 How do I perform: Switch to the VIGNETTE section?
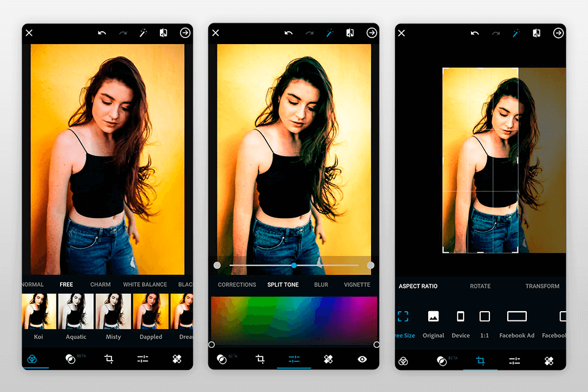(x=358, y=284)
